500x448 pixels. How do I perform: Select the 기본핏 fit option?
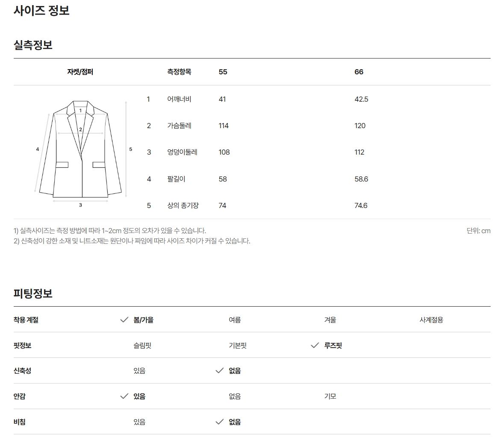[238, 345]
